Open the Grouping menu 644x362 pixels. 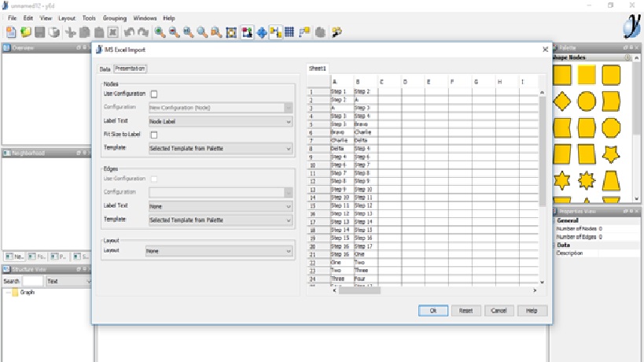[x=116, y=17]
